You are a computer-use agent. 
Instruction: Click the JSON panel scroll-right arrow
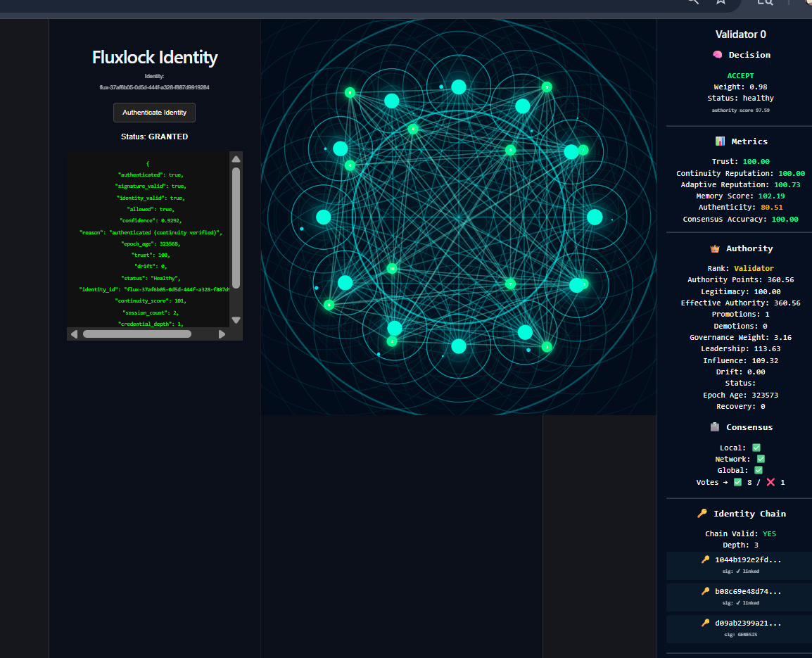pos(222,334)
